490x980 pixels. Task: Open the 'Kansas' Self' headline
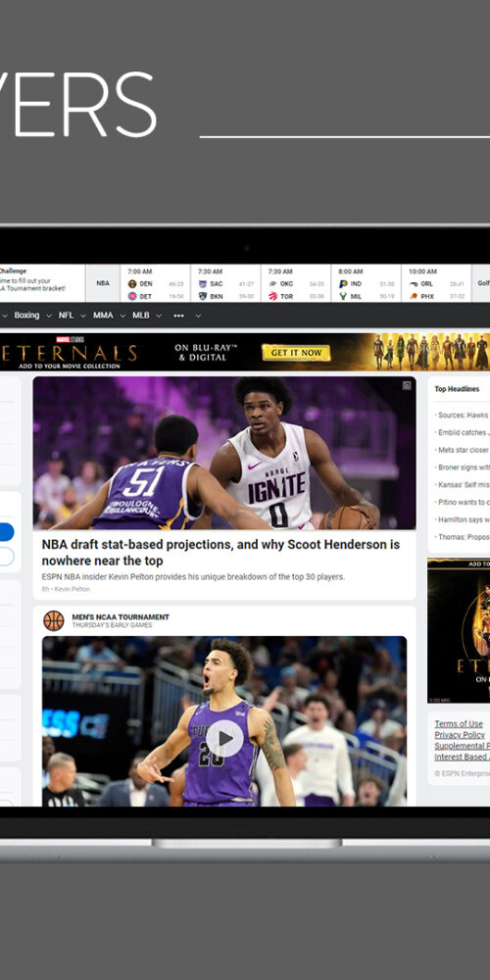[x=463, y=485]
